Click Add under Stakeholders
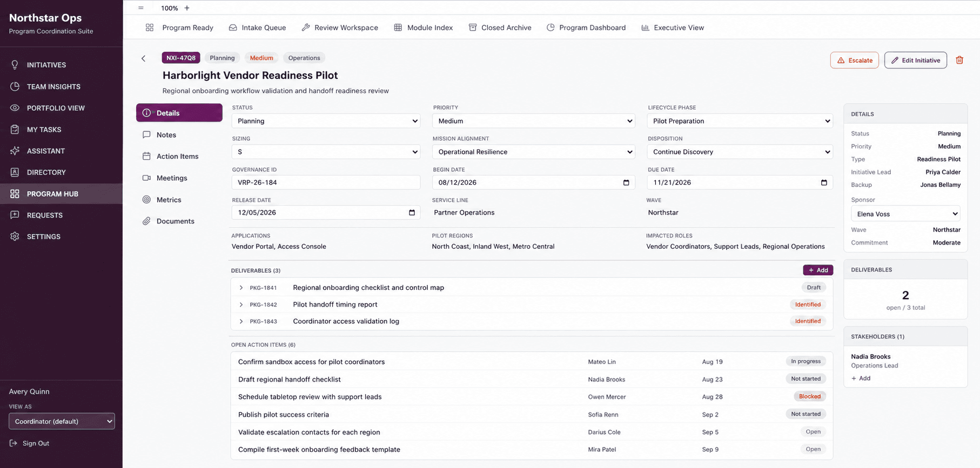 861,378
